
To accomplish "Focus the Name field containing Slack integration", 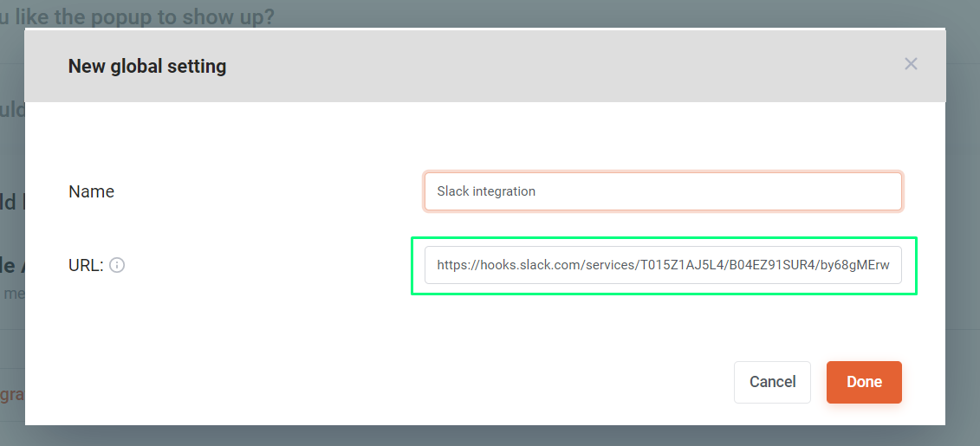I will (663, 191).
